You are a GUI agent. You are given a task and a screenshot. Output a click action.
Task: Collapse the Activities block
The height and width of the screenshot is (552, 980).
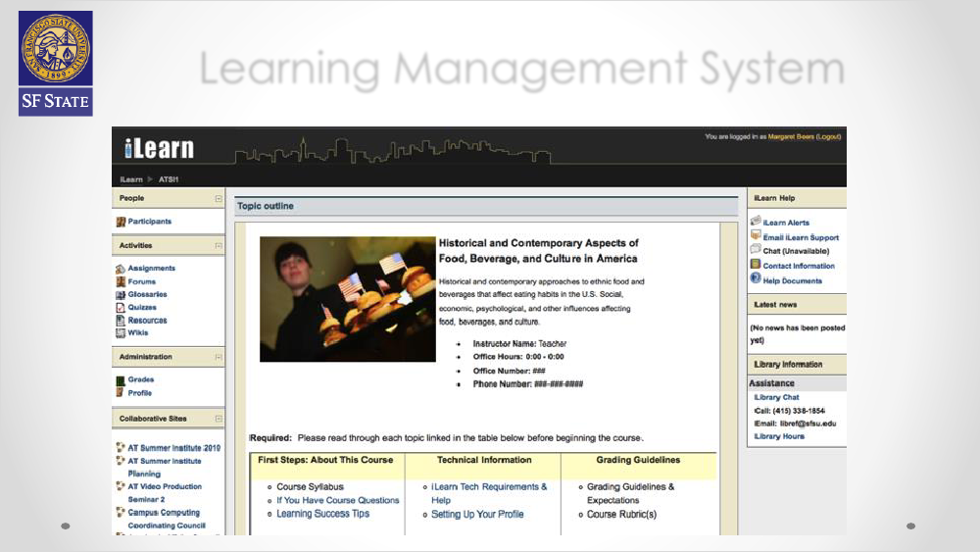219,246
